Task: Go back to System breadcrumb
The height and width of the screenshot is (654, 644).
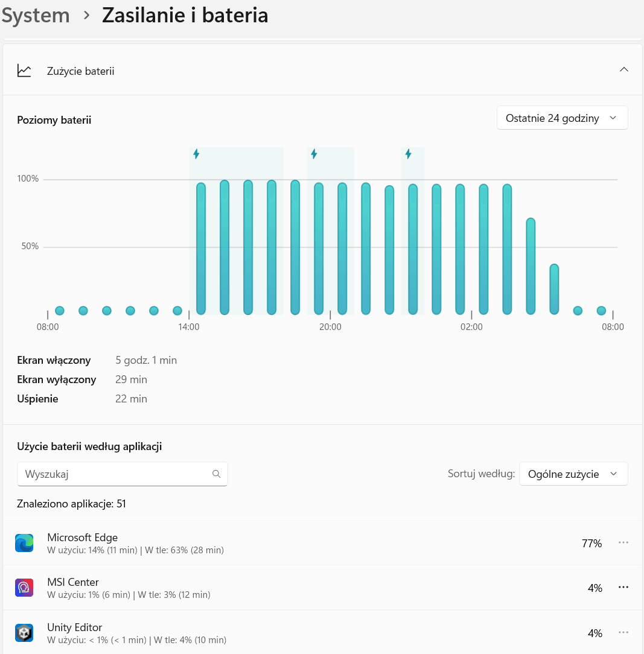Action: 36,15
